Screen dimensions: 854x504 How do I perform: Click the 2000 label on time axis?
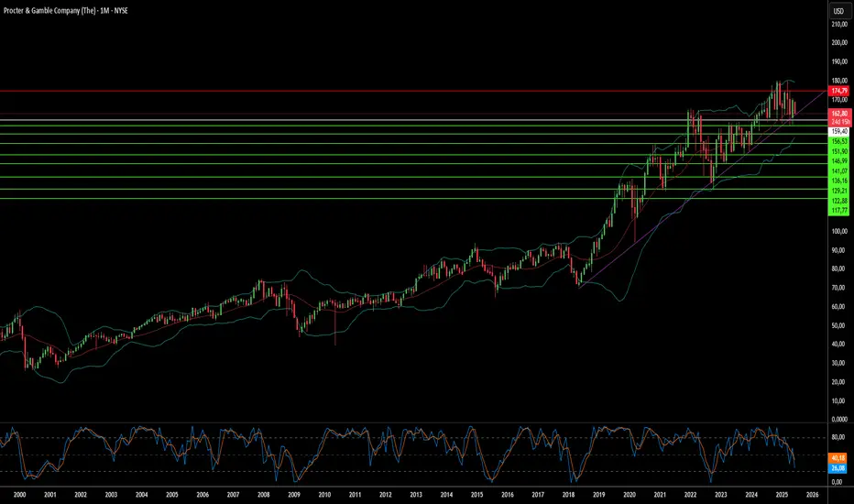[x=19, y=495]
